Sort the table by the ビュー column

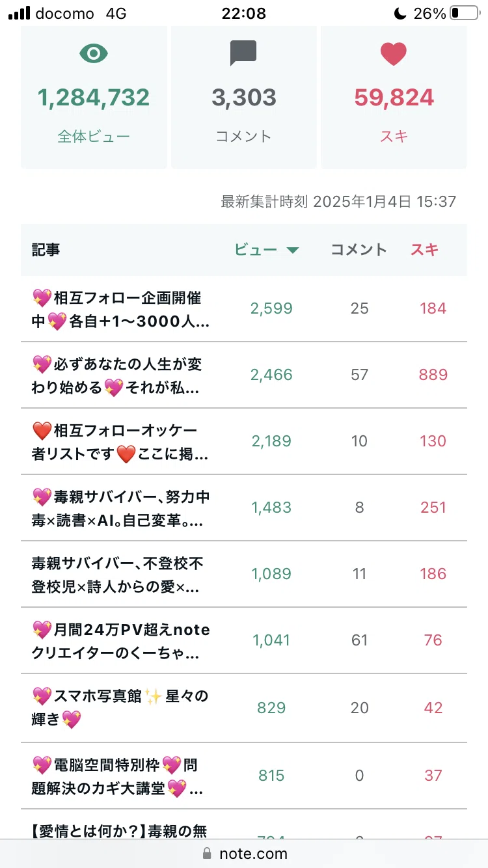click(255, 250)
